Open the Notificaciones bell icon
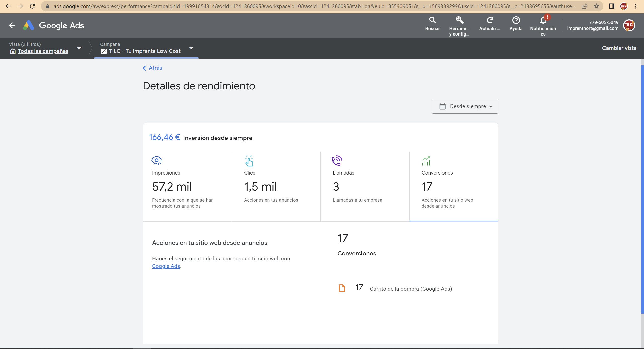This screenshot has height=349, width=644. (543, 20)
